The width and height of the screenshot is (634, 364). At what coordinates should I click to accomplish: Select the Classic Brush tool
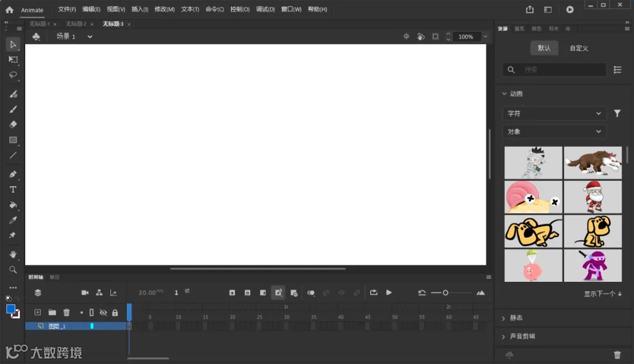point(13,109)
